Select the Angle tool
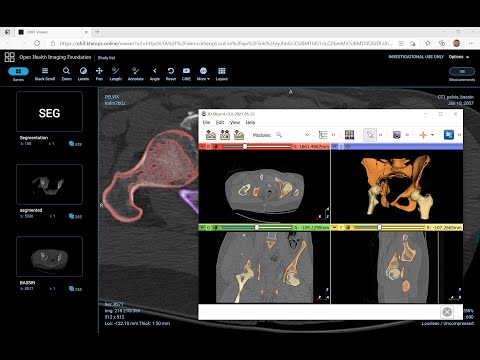Image resolution: width=480 pixels, height=360 pixels. pyautogui.click(x=155, y=74)
